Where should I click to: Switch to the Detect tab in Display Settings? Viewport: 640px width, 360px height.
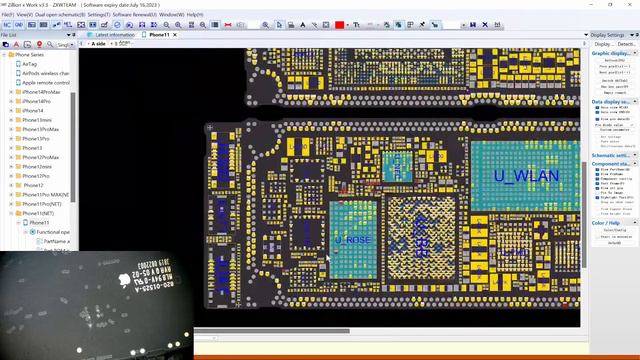click(x=626, y=44)
